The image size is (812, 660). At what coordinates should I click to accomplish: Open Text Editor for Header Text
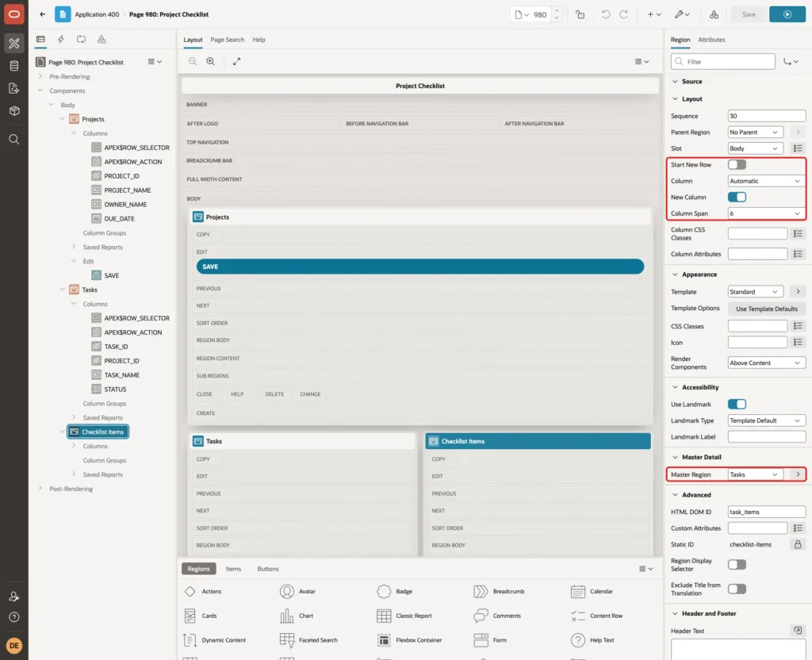point(798,631)
